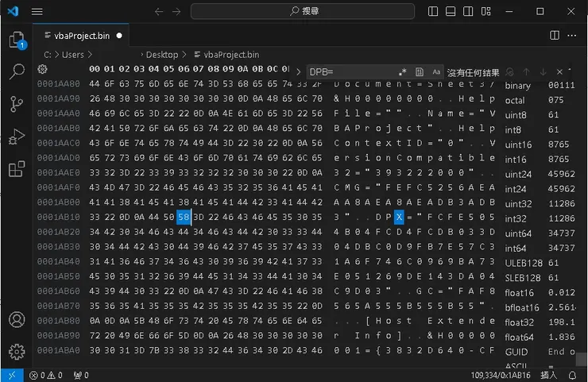The height and width of the screenshot is (382, 588).
Task: Click the offset 109,334/0x1AB16 status entry
Action: click(x=501, y=376)
